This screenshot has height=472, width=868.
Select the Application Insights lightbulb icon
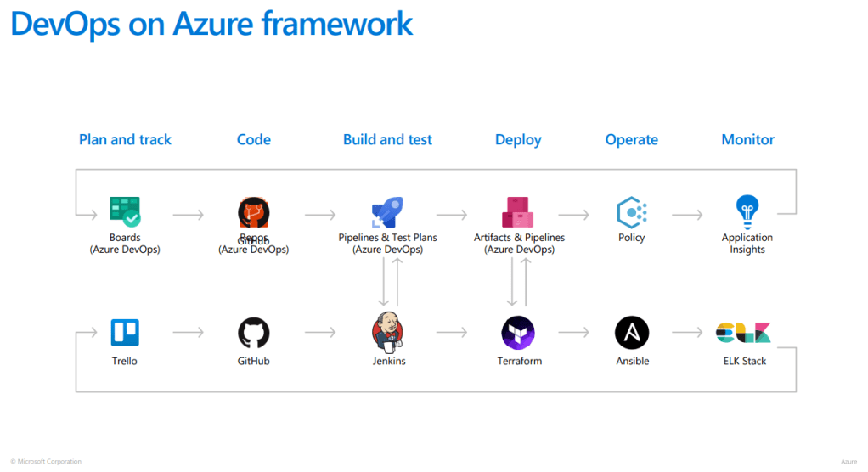click(747, 211)
